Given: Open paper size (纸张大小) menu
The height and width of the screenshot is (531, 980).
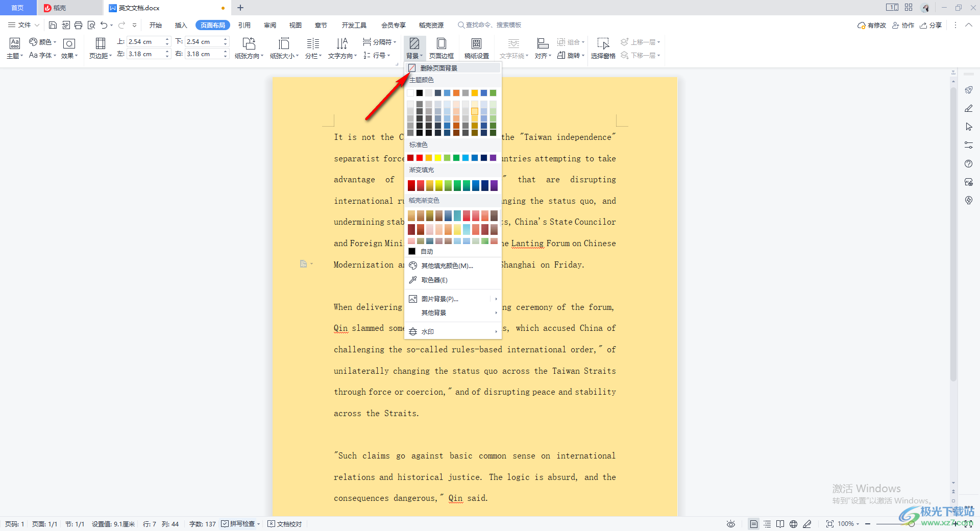Looking at the screenshot, I should click(284, 48).
